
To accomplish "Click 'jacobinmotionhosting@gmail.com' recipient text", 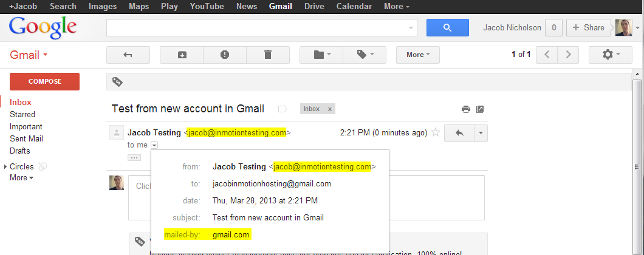I will 272,183.
